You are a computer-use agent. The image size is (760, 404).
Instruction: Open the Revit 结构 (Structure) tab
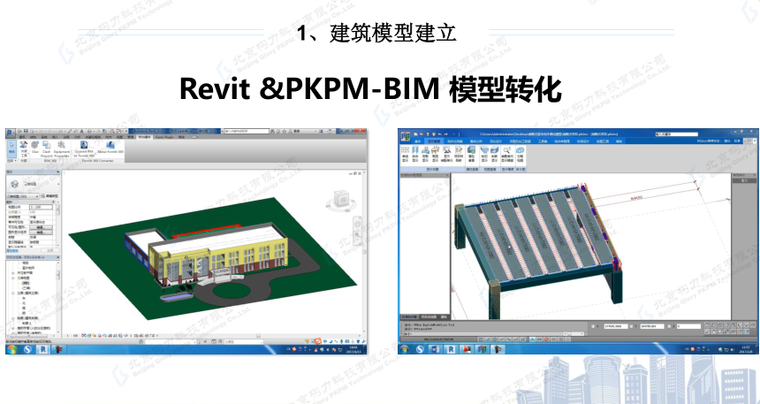tap(35, 137)
